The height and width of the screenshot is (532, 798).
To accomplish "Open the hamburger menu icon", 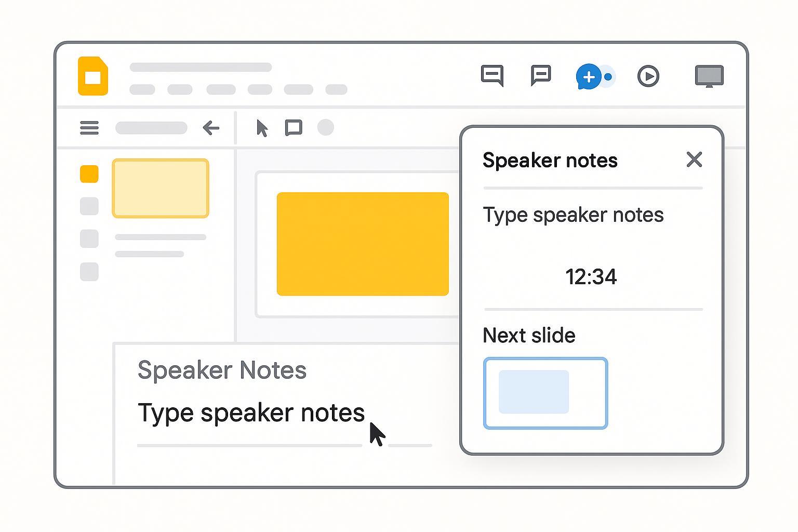I will [x=89, y=128].
